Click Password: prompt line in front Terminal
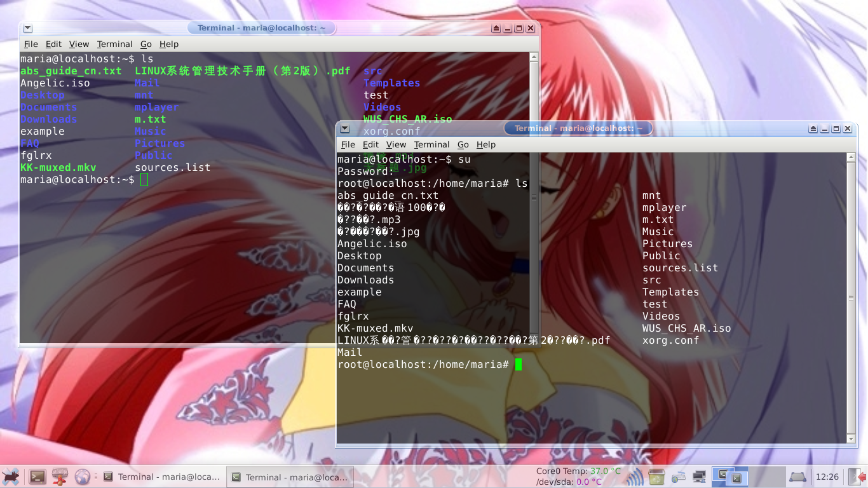This screenshot has width=868, height=488. tap(366, 172)
